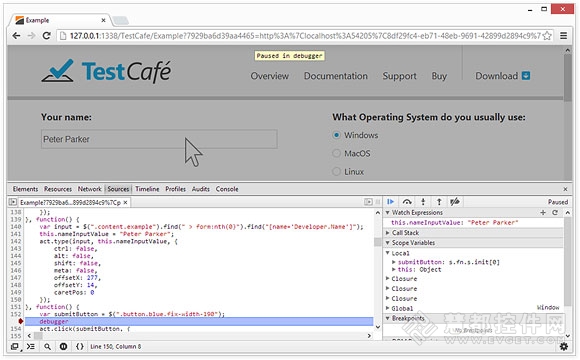This screenshot has width=580, height=360.
Task: Click the address bar URL
Action: (x=305, y=36)
